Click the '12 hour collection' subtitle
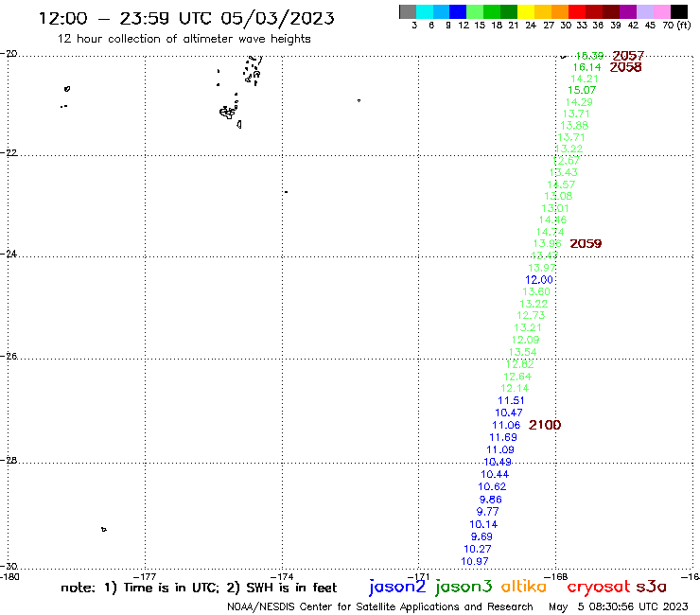Screen dimensions: 700x615 coord(184,39)
